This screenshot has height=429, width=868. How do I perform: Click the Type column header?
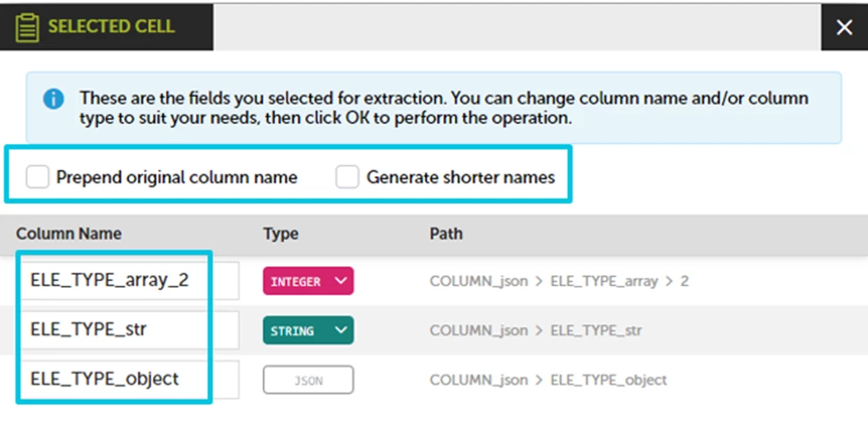(280, 234)
